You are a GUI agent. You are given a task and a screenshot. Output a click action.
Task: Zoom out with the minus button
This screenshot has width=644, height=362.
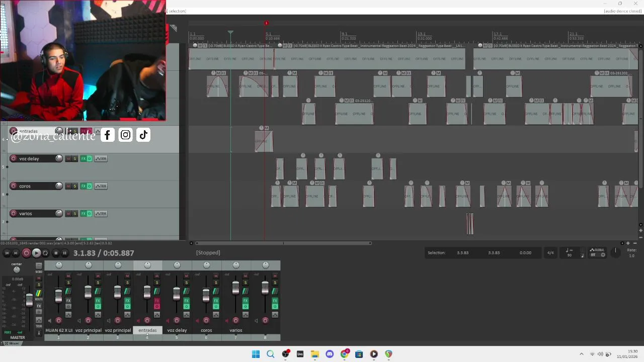pyautogui.click(x=634, y=243)
